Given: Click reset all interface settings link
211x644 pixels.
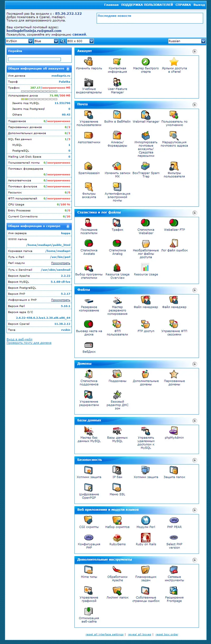Looking at the screenshot, I should (104, 635).
